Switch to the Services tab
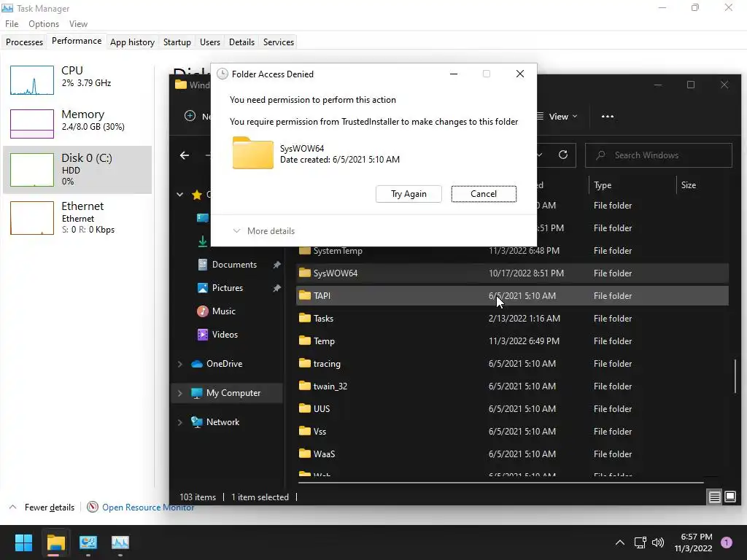 coord(278,42)
